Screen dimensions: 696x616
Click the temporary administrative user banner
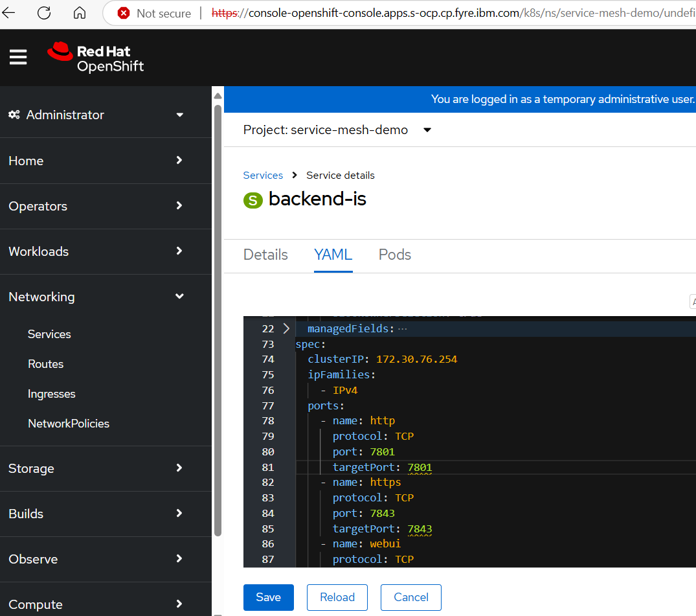460,99
